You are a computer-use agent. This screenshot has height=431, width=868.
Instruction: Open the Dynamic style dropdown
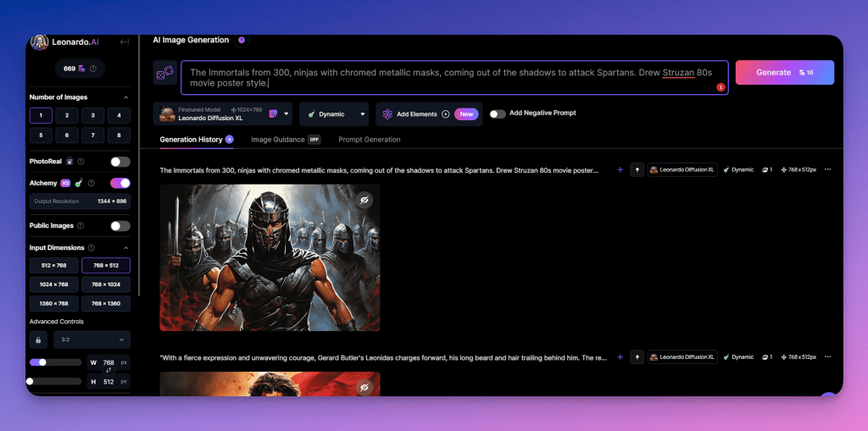[334, 114]
